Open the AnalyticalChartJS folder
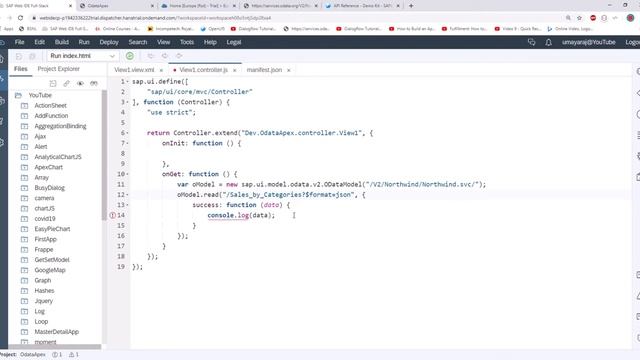 tap(58, 157)
